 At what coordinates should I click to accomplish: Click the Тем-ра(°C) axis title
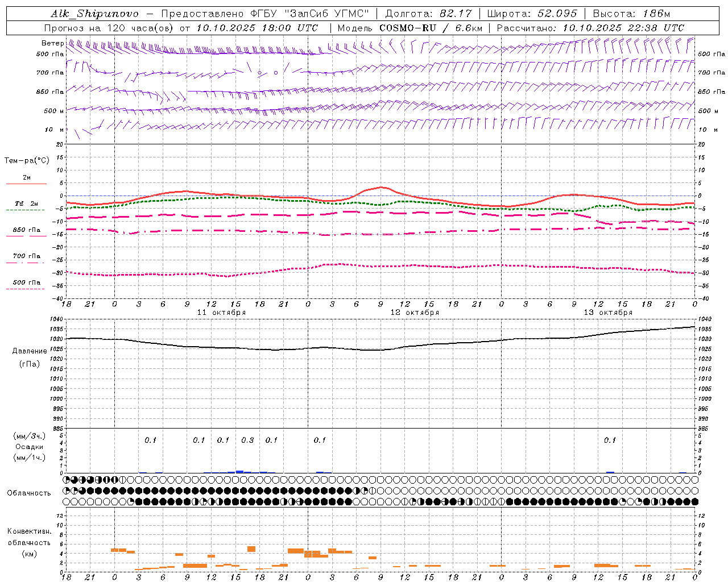pos(27,160)
